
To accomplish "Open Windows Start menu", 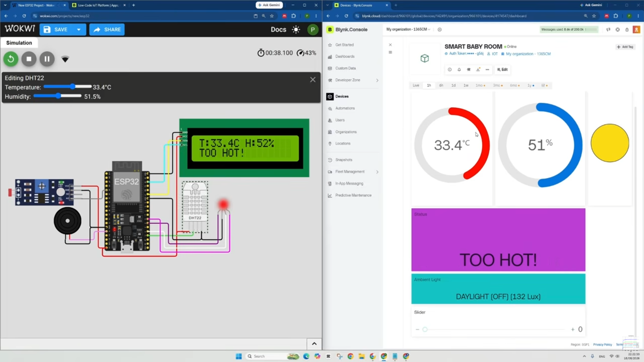I will (239, 356).
